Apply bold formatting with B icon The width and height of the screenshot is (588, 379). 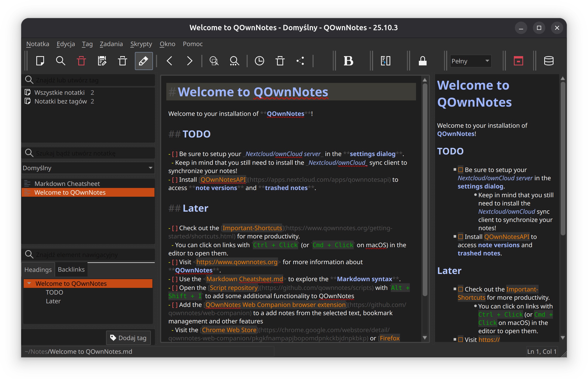coord(348,61)
